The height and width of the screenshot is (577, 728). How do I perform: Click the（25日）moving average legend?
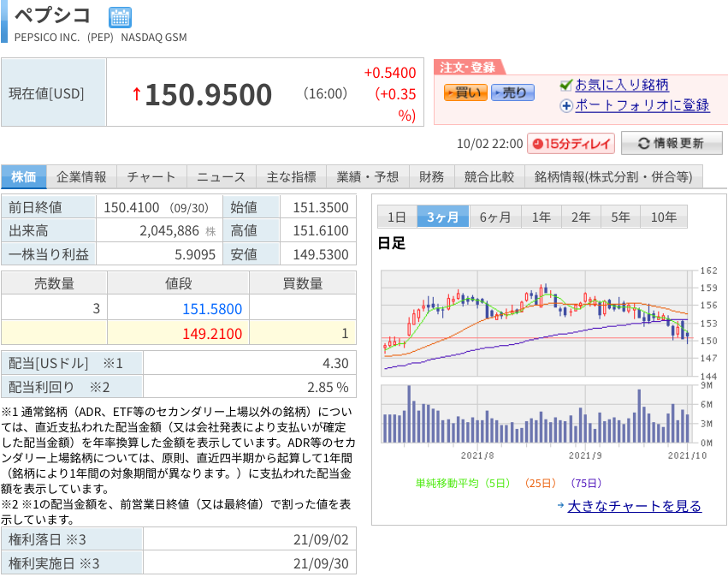click(541, 484)
